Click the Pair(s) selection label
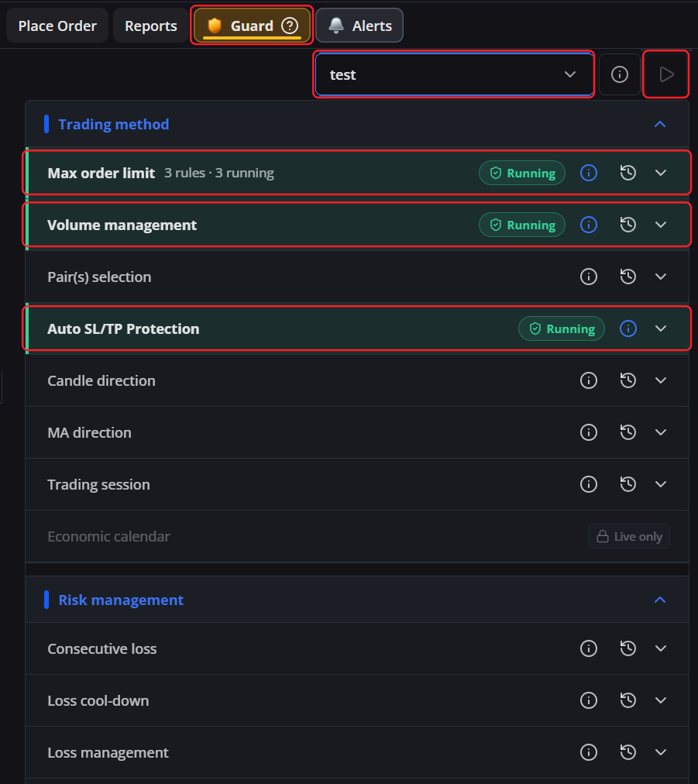Image resolution: width=698 pixels, height=784 pixels. coord(99,277)
